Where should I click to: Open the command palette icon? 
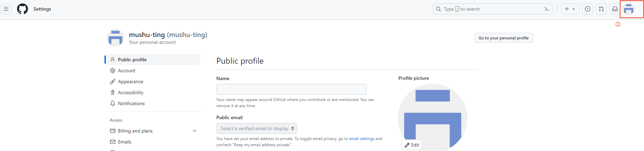547,9
